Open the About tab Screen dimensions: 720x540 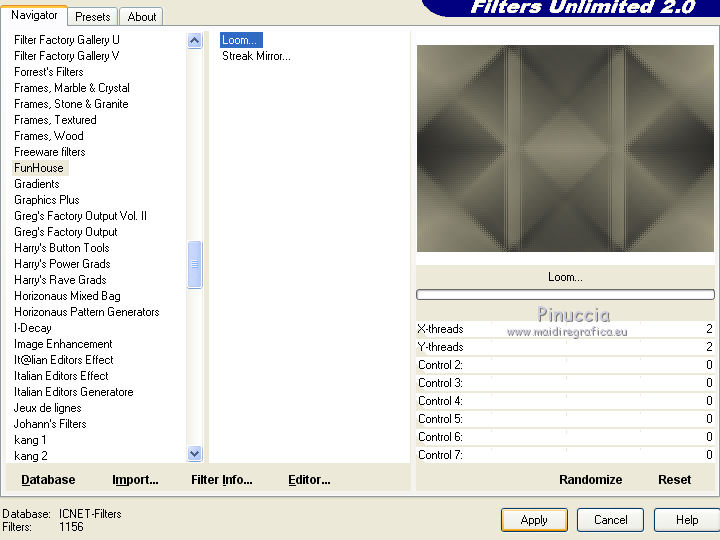pyautogui.click(x=142, y=17)
